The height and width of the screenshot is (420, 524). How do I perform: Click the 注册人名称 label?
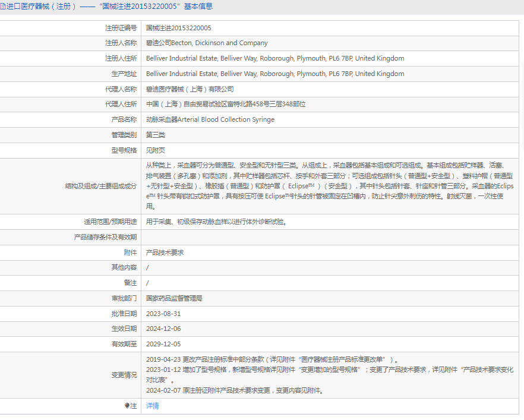point(121,43)
